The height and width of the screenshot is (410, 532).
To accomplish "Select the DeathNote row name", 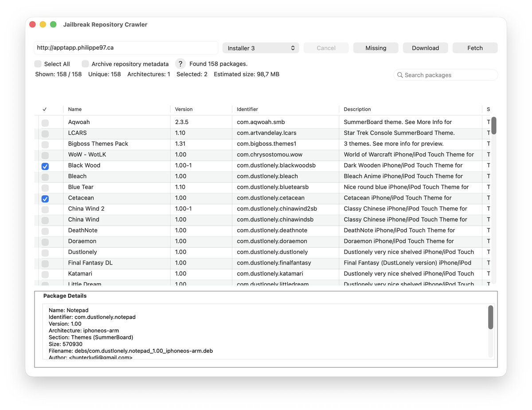I will point(83,230).
